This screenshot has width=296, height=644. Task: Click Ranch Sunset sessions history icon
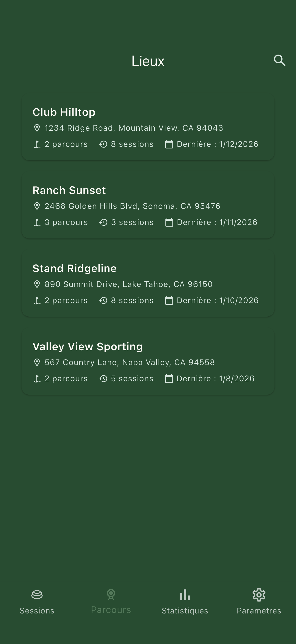(103, 222)
